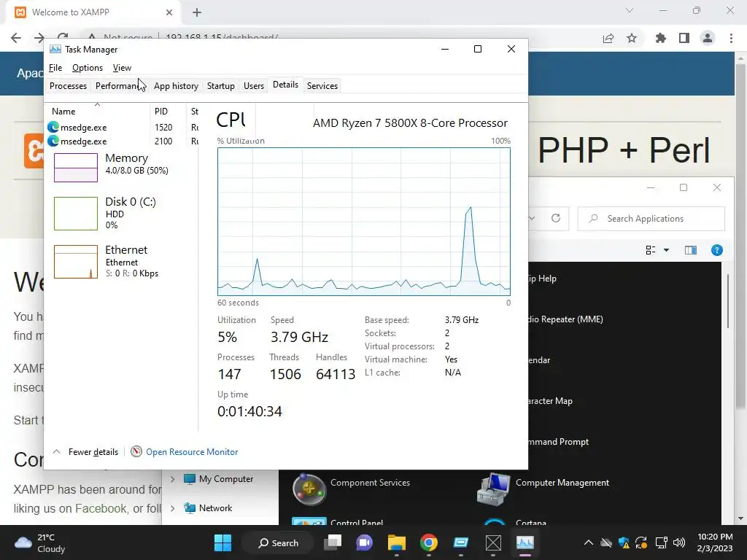Open the Options menu in Task Manager
Viewport: 747px width, 560px height.
pyautogui.click(x=88, y=68)
